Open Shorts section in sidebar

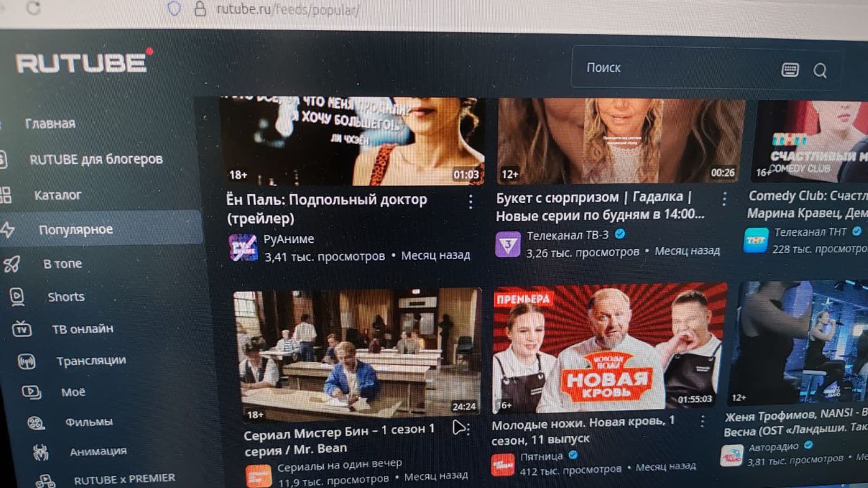pyautogui.click(x=66, y=297)
